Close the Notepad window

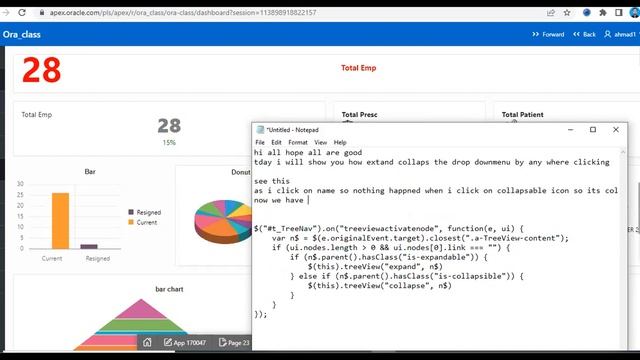point(616,130)
